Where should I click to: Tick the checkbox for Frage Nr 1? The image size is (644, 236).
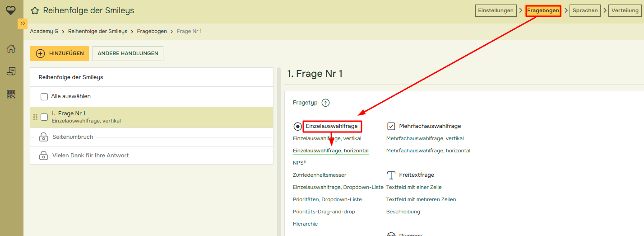[x=44, y=117]
